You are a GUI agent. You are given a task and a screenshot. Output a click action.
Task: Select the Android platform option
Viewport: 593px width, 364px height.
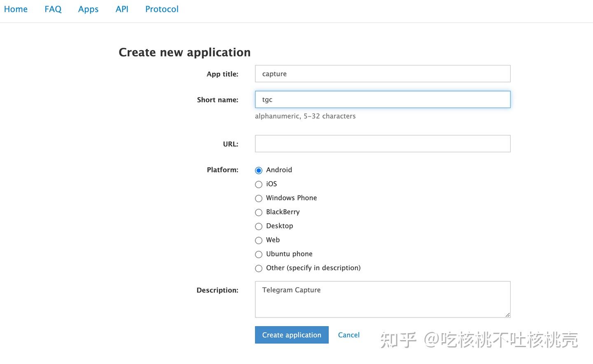(x=259, y=170)
